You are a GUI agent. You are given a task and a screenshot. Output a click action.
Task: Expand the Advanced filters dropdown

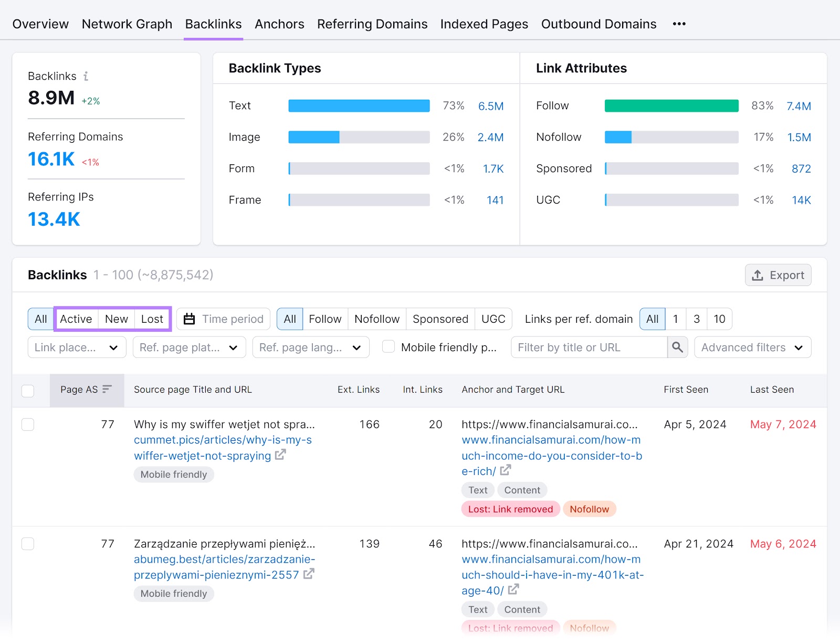click(x=753, y=347)
